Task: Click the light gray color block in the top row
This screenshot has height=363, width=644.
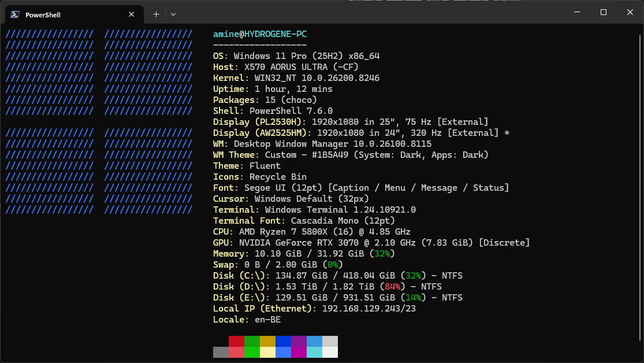Action: pos(330,341)
